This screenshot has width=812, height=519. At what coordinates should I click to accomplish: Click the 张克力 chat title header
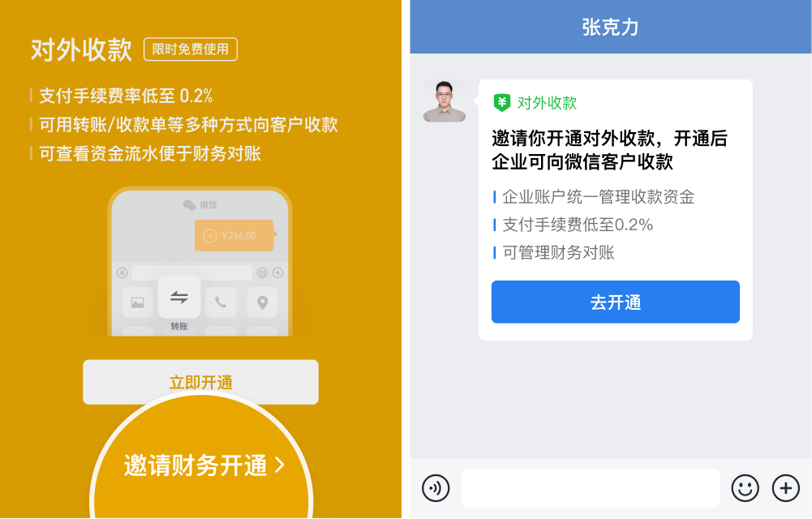tap(610, 28)
